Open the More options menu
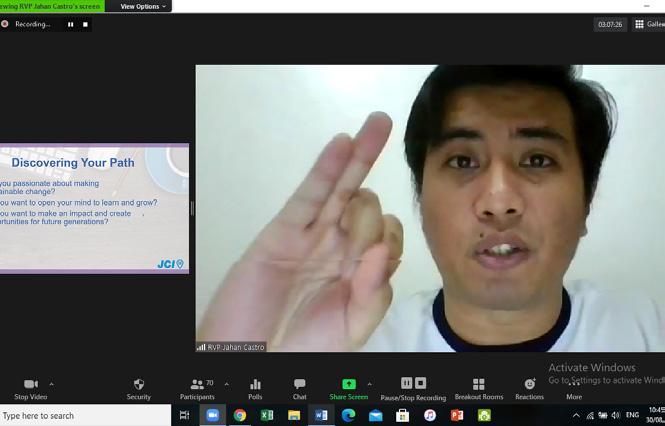This screenshot has width=665, height=426. pyautogui.click(x=574, y=389)
